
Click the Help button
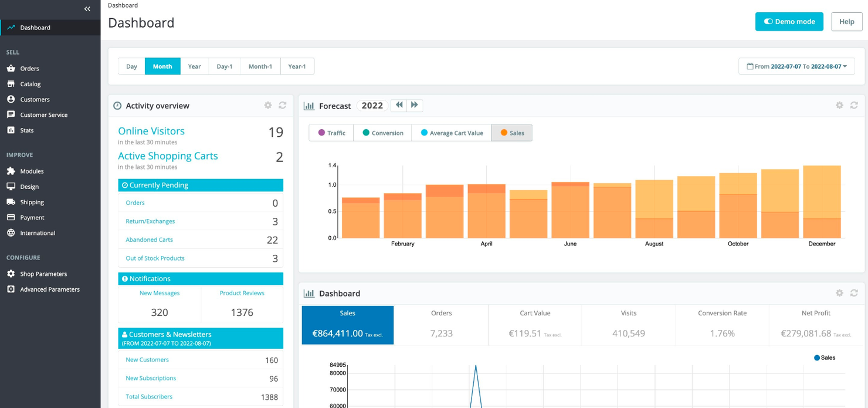click(x=846, y=21)
